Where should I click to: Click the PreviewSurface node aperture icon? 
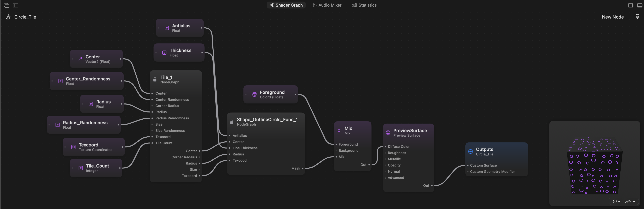[x=388, y=133]
